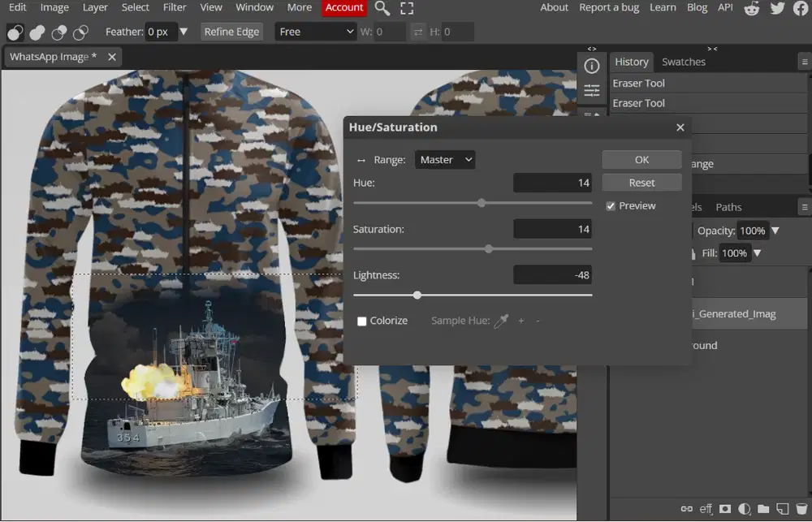
Task: Open layer effects with the eff icon
Action: coord(706,509)
